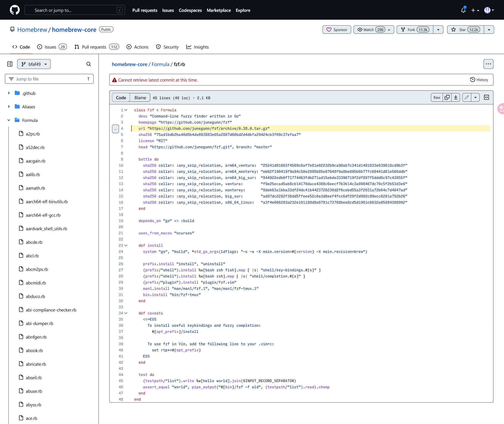Open abcde.rb file
Image resolution: width=504 pixels, height=424 pixels.
point(34,242)
